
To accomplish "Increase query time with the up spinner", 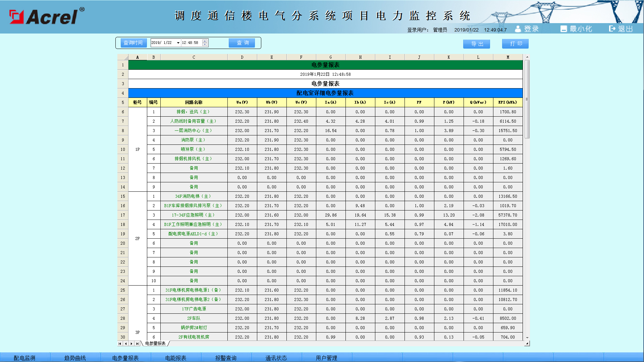I will [205, 41].
